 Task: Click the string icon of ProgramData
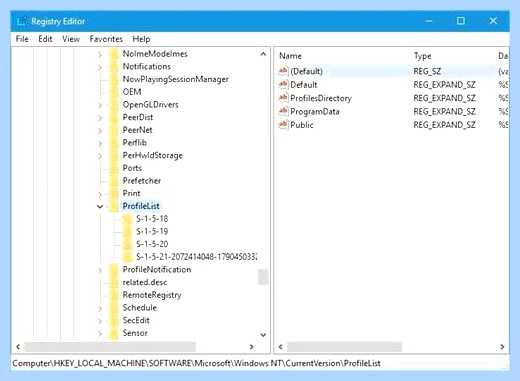(283, 111)
